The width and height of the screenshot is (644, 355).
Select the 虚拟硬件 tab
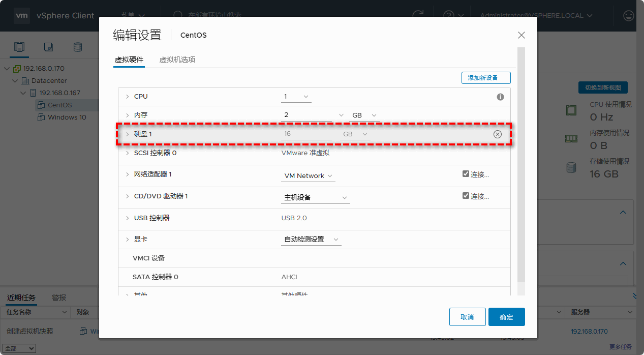[x=129, y=60]
